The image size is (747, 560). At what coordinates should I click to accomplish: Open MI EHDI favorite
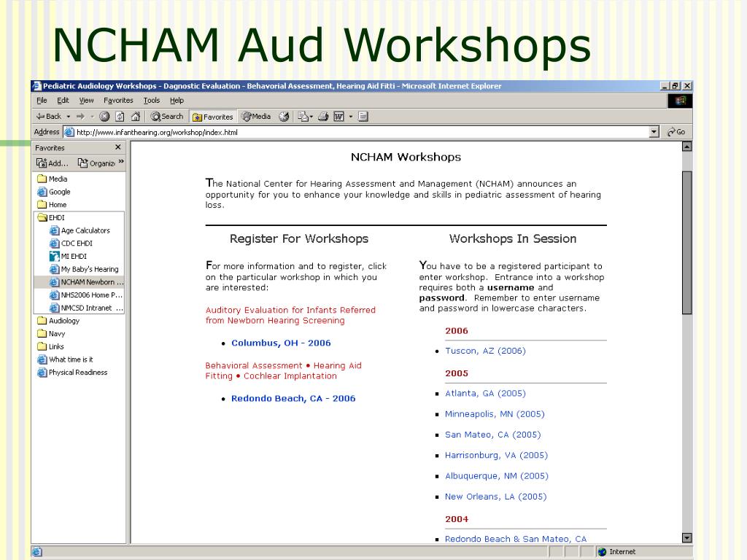(68, 256)
